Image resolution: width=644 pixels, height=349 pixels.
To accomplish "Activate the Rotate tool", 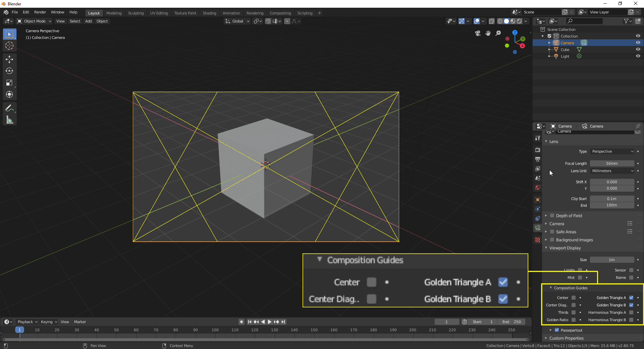I will coord(9,71).
